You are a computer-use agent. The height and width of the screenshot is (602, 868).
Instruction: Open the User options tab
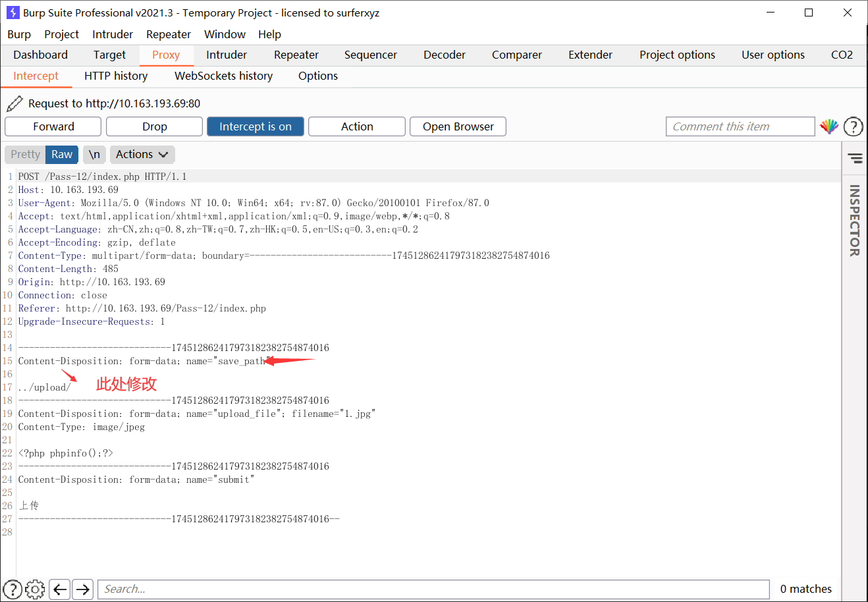pos(773,55)
